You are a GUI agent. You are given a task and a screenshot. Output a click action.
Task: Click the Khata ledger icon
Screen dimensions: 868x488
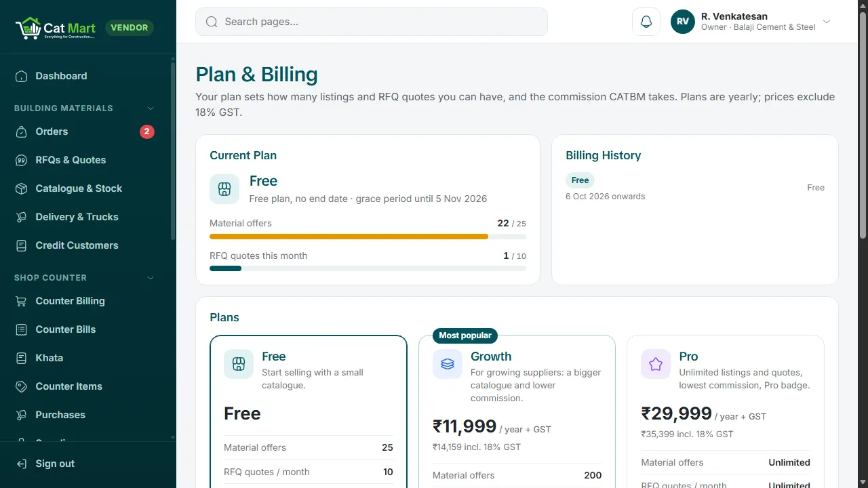22,358
